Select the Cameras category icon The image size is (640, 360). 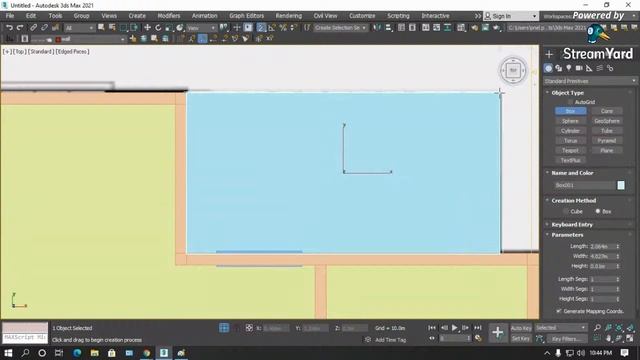(x=579, y=68)
